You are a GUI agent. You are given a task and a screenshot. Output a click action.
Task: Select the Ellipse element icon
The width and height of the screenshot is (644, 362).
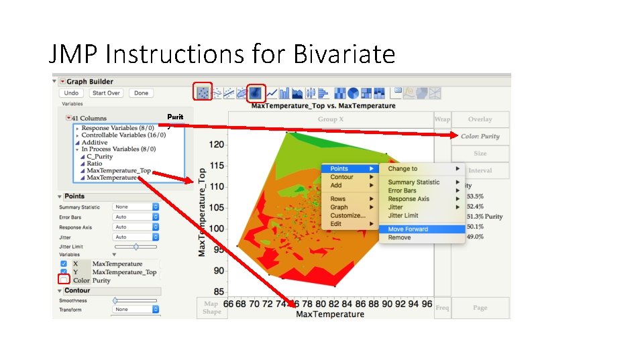[x=241, y=94]
